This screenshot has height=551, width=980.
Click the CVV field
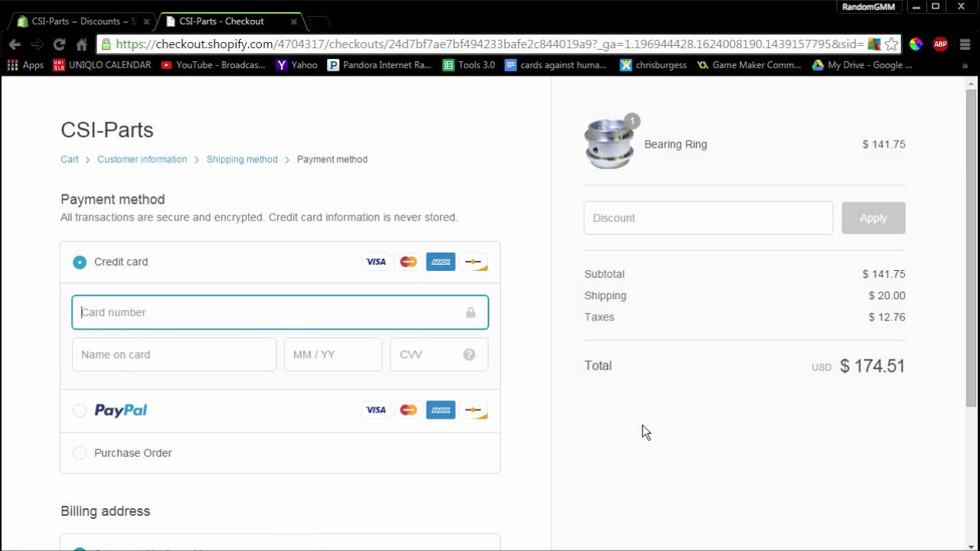coord(439,354)
